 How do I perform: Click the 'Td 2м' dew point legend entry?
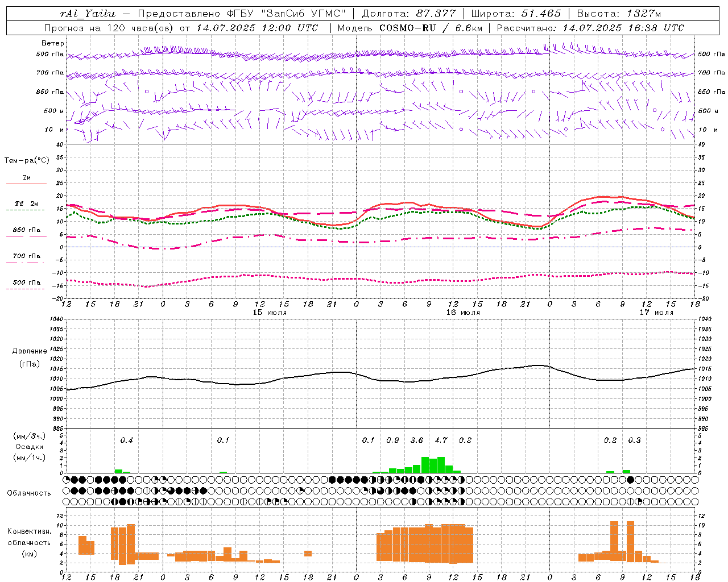(x=27, y=203)
